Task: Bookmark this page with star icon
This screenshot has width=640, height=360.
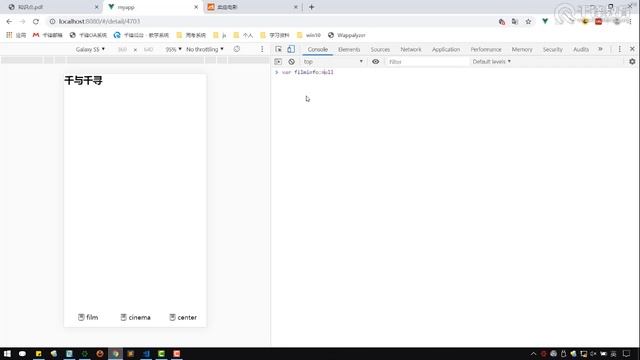Action: click(529, 21)
